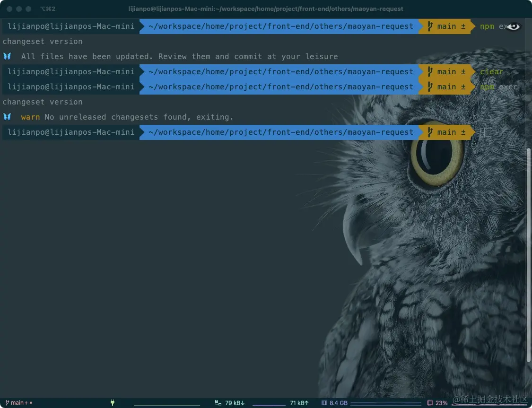Click the battery graph line beside the plug icon
The height and width of the screenshot is (408, 532).
pyautogui.click(x=167, y=405)
